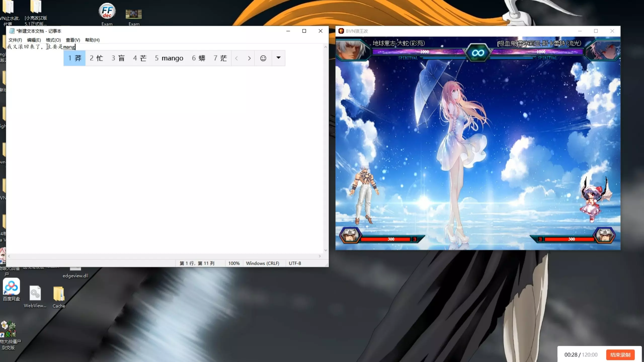
Task: Open the 文件(F) menu in Notepad
Action: pos(15,40)
